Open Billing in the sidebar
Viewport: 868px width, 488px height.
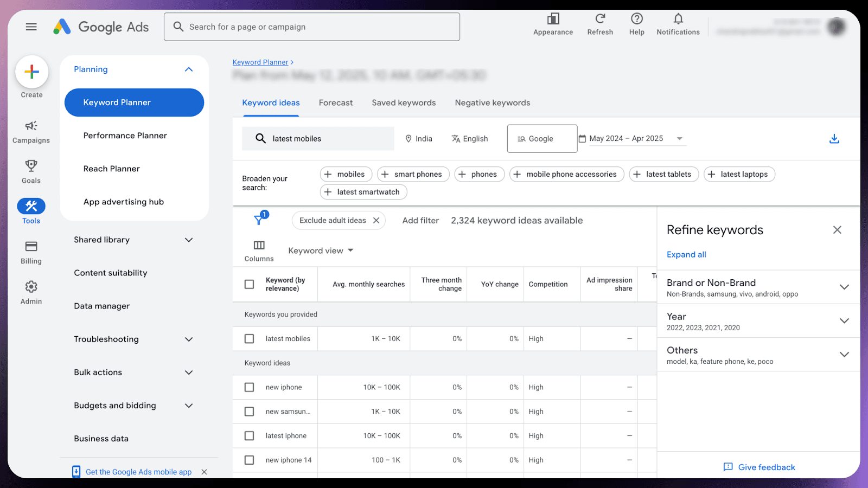pyautogui.click(x=31, y=253)
